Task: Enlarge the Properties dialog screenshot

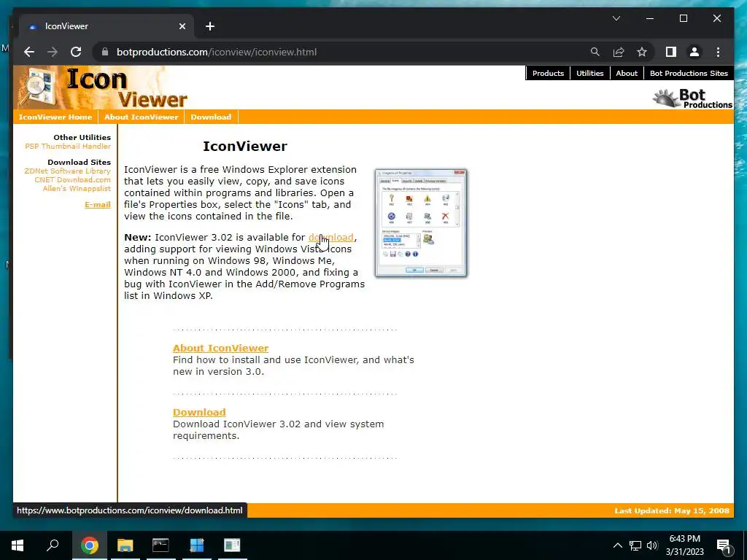Action: 421,223
